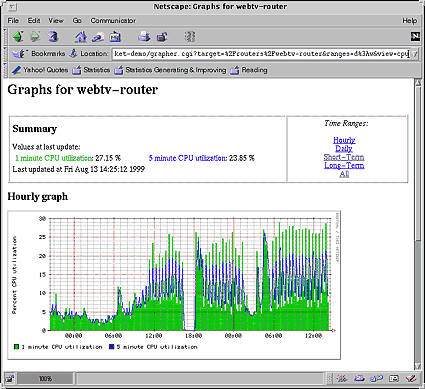This screenshot has height=389, width=425.
Task: Click the vertical scrollbar down arrow
Action: click(x=418, y=366)
